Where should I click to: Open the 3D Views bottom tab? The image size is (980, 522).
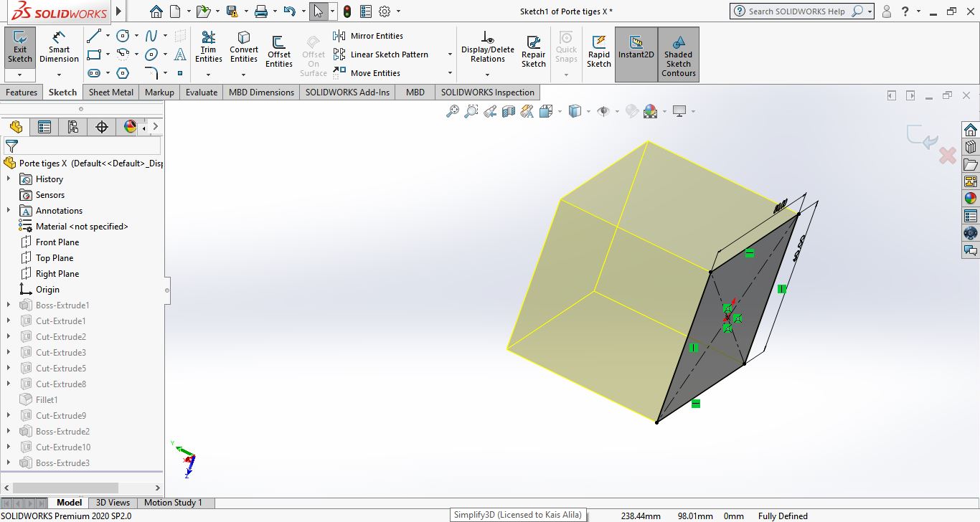[113, 503]
